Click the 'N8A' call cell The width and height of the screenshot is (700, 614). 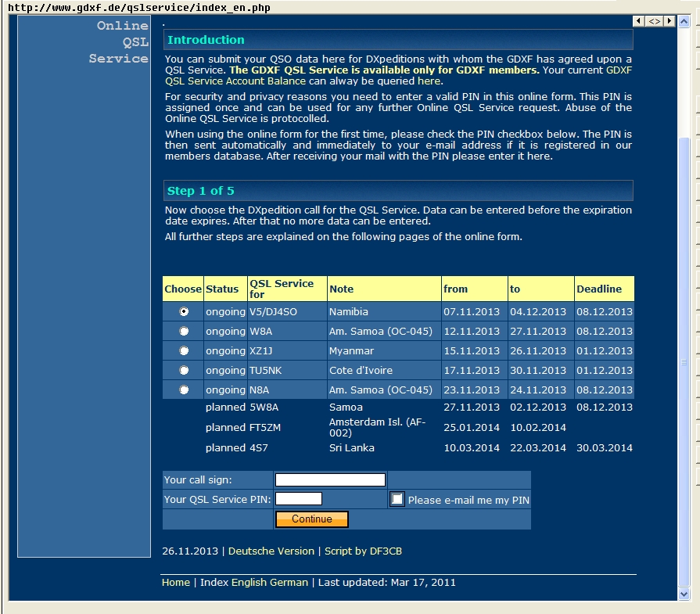click(x=287, y=390)
